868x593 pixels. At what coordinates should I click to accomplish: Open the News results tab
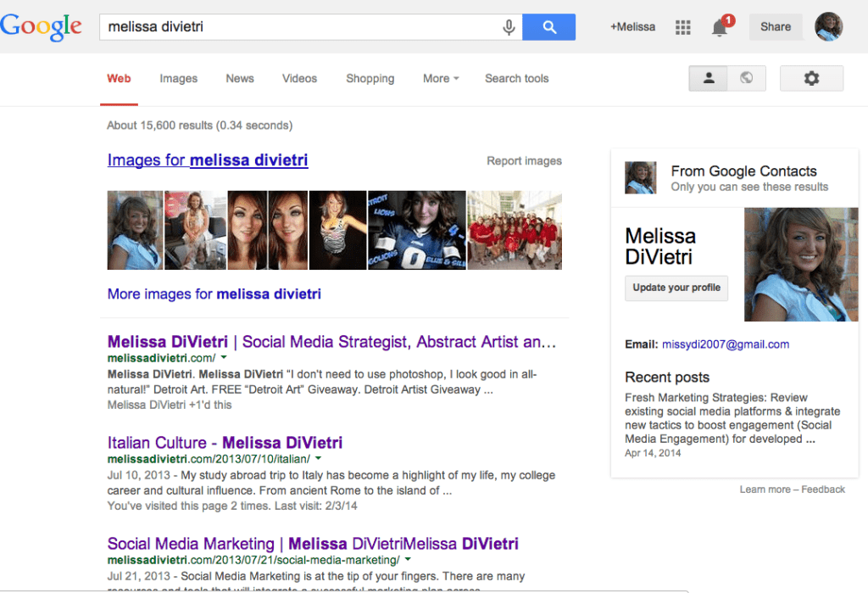pos(240,78)
